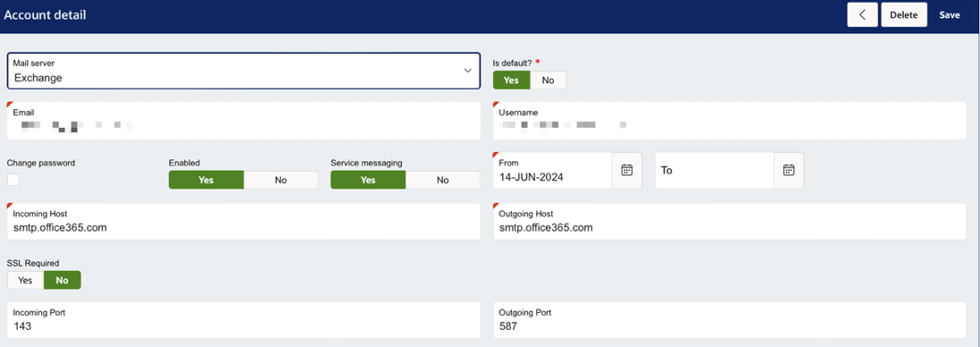Screen dimensions: 980x347
Task: Click the Delete button
Action: point(904,15)
